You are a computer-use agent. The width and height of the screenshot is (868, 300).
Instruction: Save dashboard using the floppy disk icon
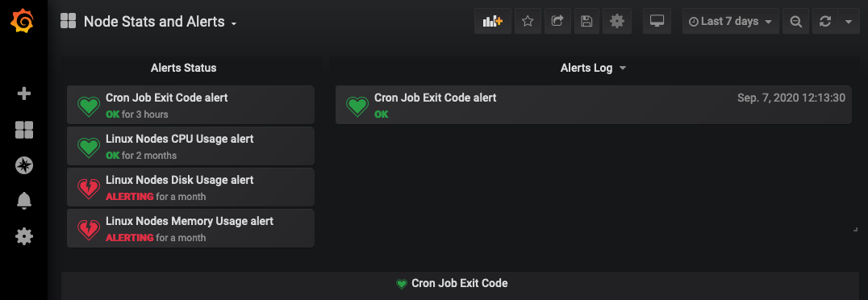coord(586,22)
